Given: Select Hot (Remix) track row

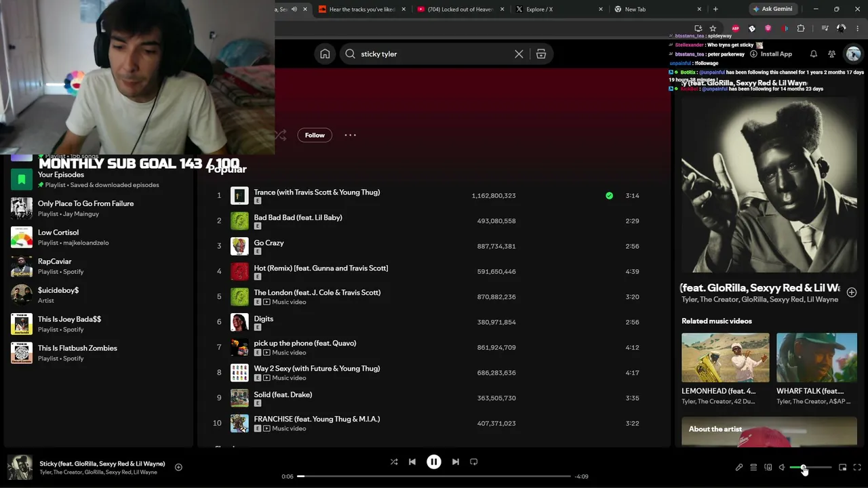Looking at the screenshot, I should coord(434,271).
